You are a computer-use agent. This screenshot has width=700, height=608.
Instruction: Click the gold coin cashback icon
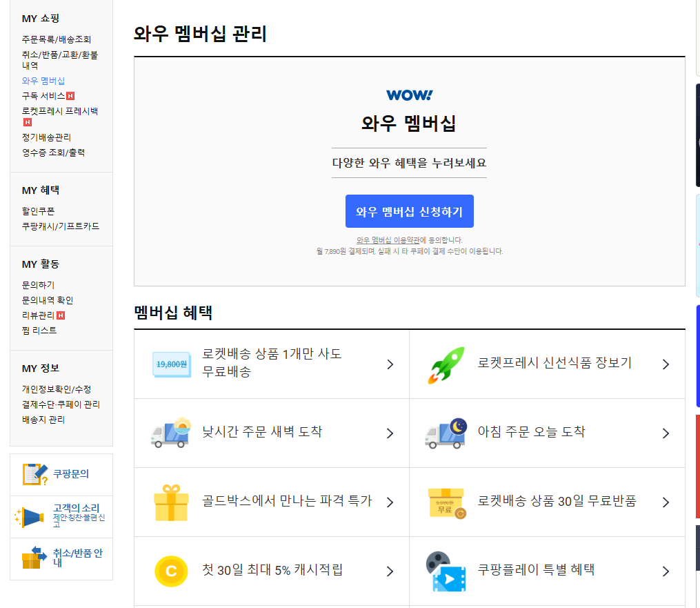(x=171, y=571)
